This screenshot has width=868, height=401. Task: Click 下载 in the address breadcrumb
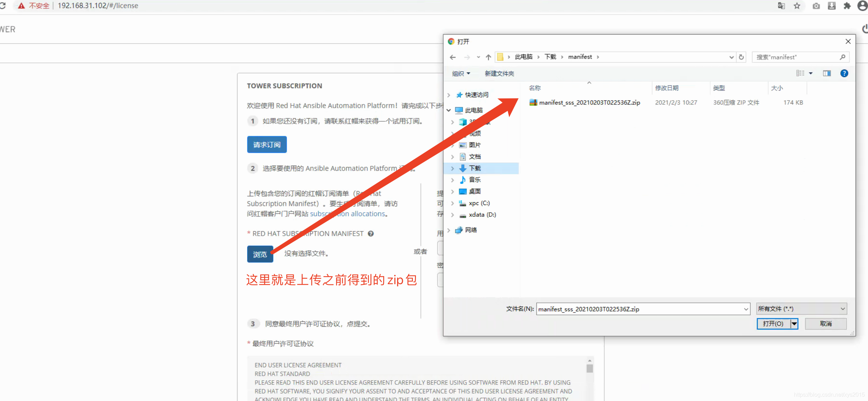[550, 57]
